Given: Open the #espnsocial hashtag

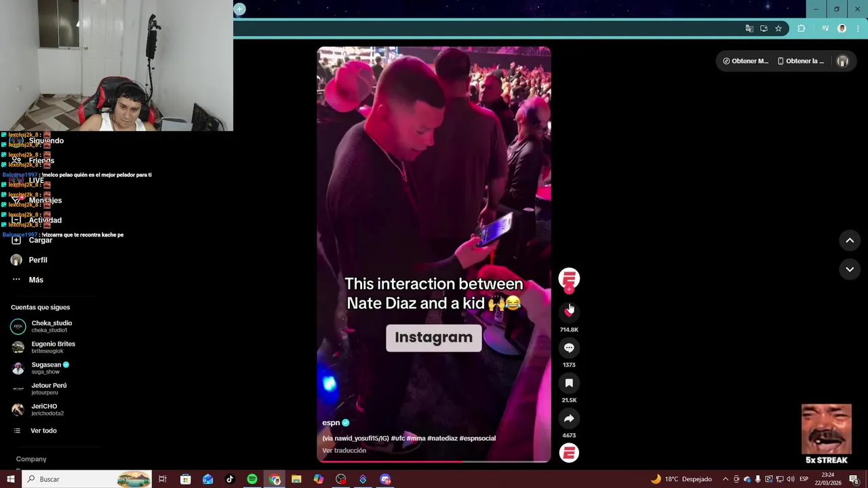Looking at the screenshot, I should pyautogui.click(x=477, y=439).
